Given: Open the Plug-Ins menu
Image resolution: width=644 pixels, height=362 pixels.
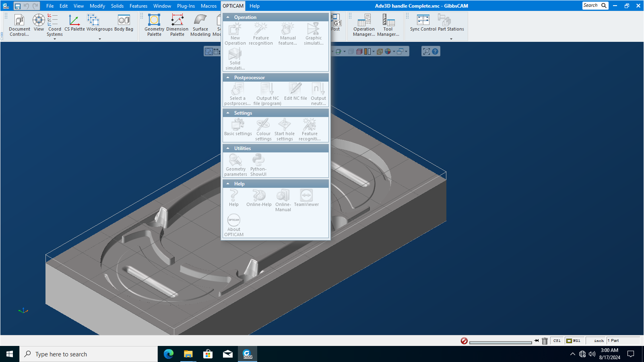Looking at the screenshot, I should tap(186, 6).
